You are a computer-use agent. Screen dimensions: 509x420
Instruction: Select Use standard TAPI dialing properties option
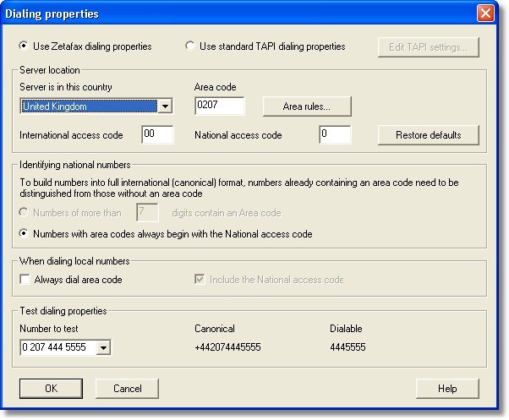[189, 46]
